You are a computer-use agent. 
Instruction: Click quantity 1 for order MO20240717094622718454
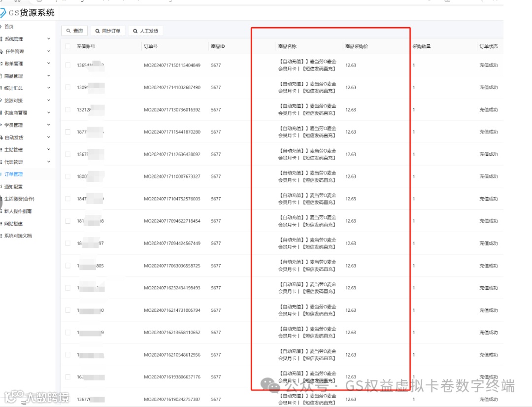tap(414, 221)
